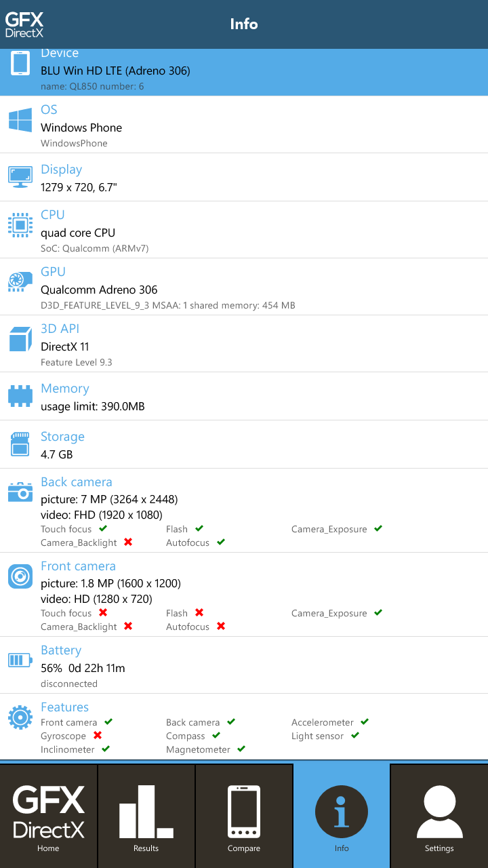This screenshot has height=868, width=488.
Task: Tap Back camera Touch focus checkmark
Action: (x=103, y=528)
